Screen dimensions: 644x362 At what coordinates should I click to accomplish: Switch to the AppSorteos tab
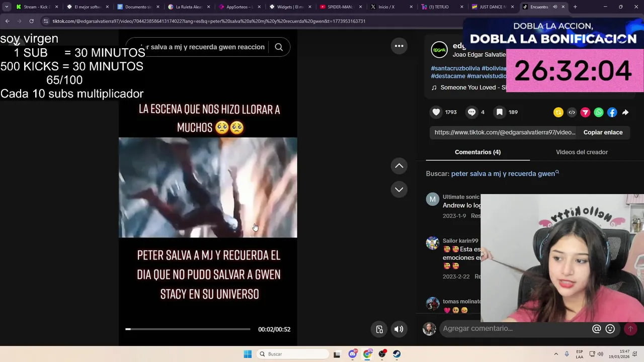point(239,7)
